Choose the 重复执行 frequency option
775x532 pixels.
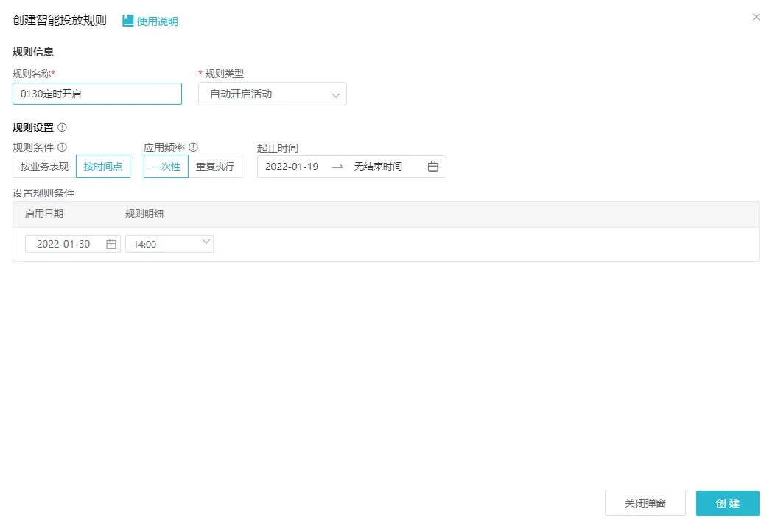click(215, 166)
